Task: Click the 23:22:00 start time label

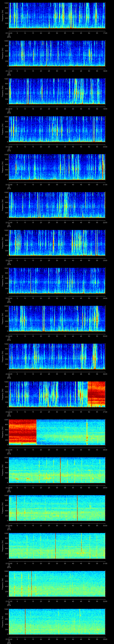Action: pyautogui.click(x=9, y=260)
